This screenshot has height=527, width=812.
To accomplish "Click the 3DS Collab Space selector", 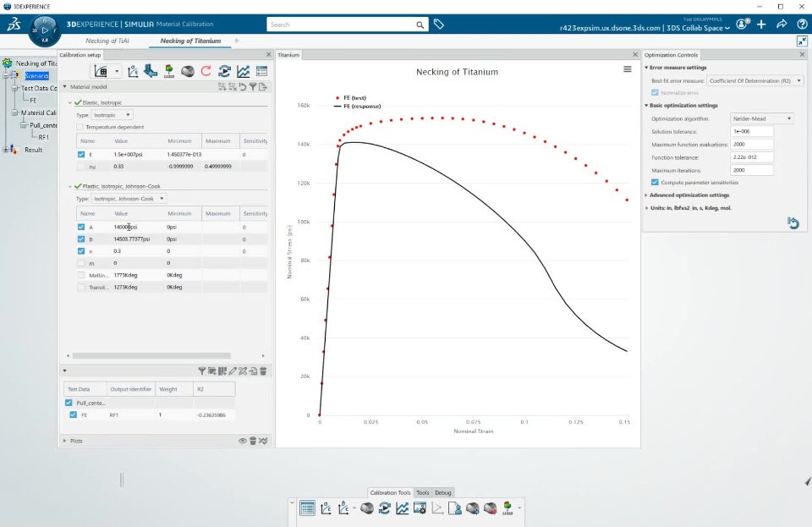I will pyautogui.click(x=698, y=28).
